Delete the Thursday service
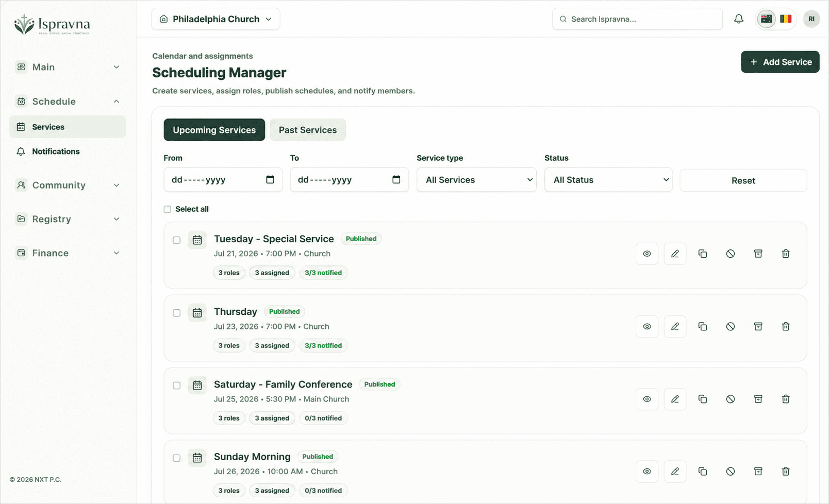 pos(786,326)
